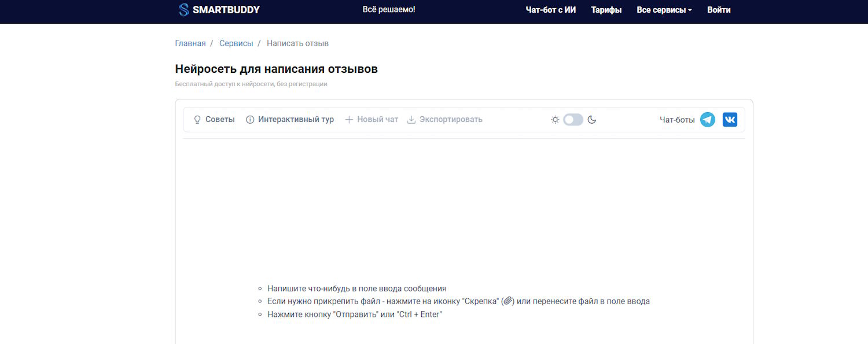868x344 pixels.
Task: Click the SmartBuddy logo icon
Action: tap(183, 10)
